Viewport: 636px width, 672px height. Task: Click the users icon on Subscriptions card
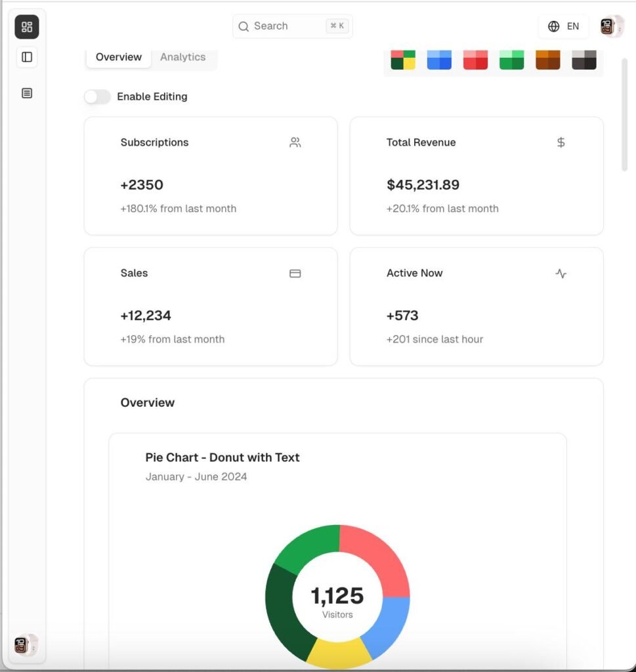(295, 142)
